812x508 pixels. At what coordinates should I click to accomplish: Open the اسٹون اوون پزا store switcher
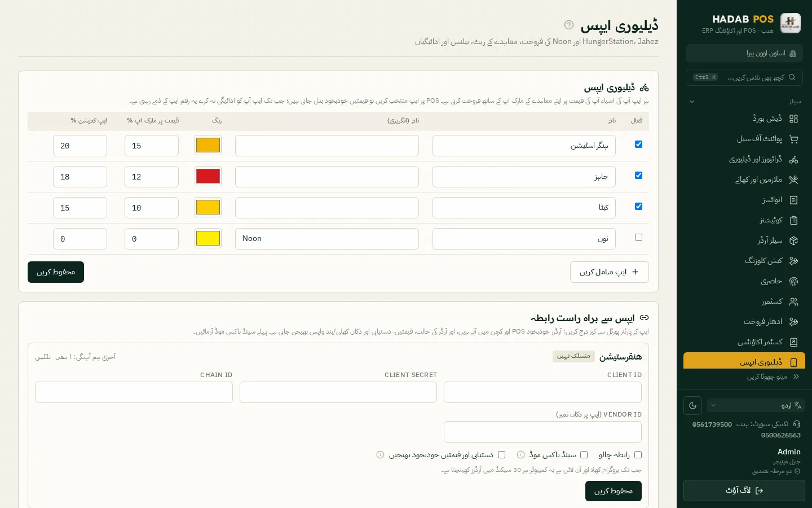click(x=744, y=53)
